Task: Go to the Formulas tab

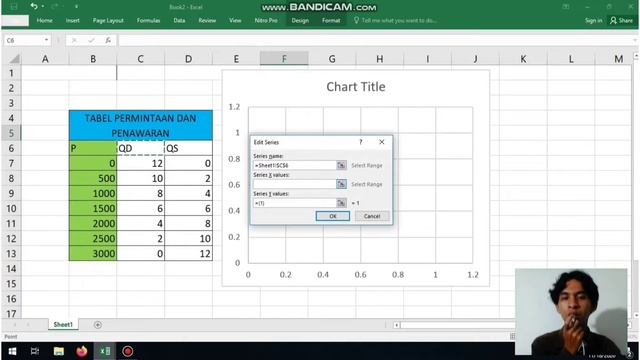Action: click(x=149, y=20)
